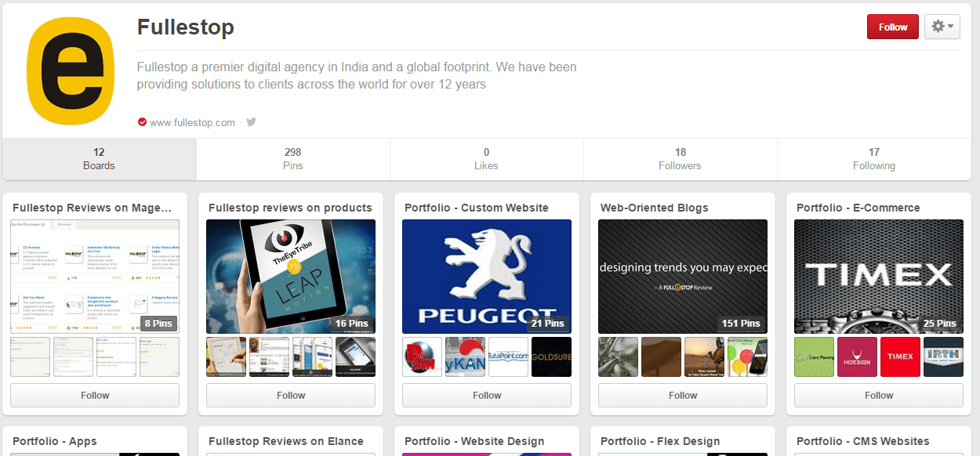The image size is (980, 456).
Task: Follow the Portfolio - E-Commerce board
Action: coord(879,396)
